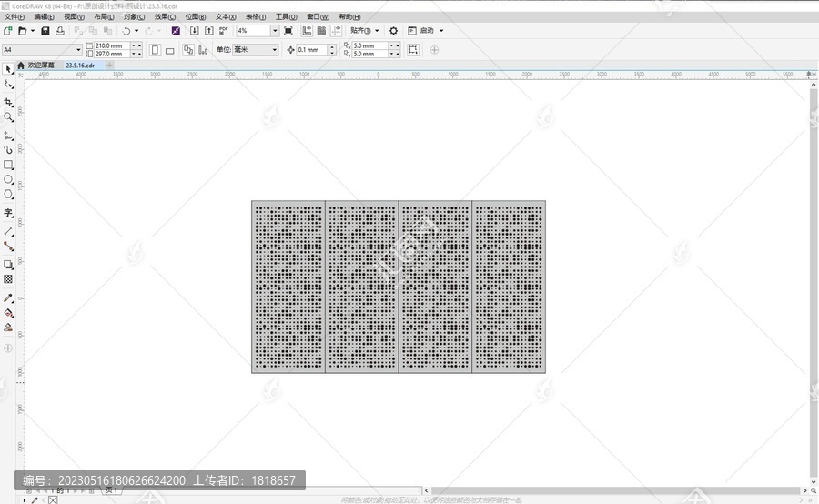Click the toolbox quick customize plus
Screen dimensions: 819x504
click(x=8, y=348)
